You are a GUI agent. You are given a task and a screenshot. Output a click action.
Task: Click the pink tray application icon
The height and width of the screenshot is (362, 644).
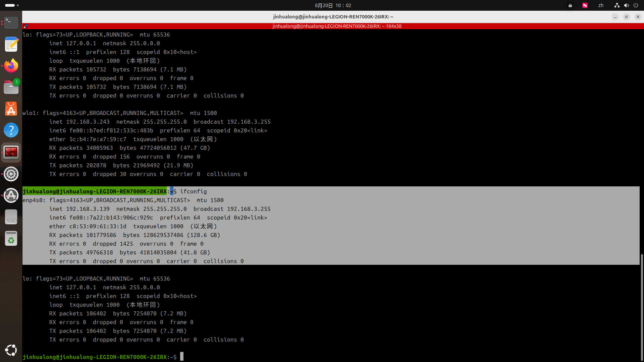tap(585, 5)
